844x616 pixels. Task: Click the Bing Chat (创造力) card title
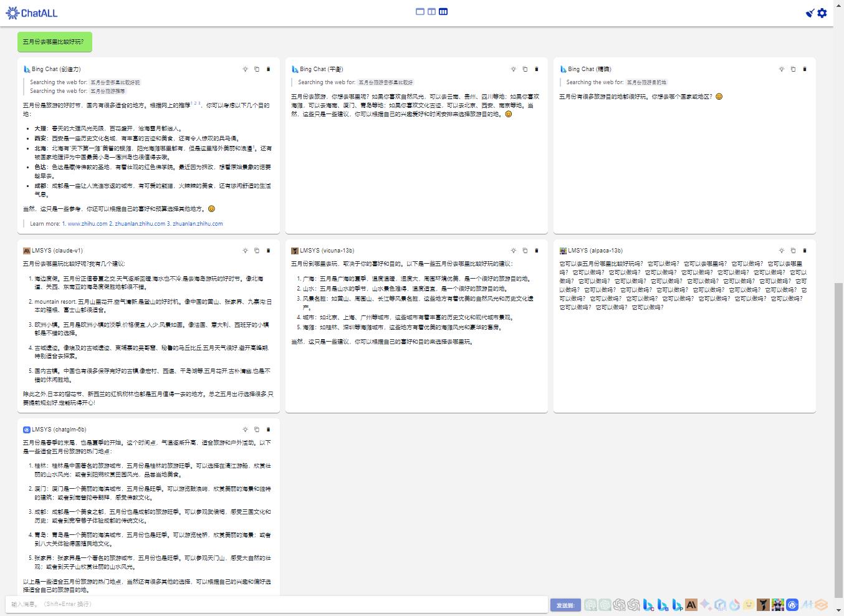[x=56, y=69]
